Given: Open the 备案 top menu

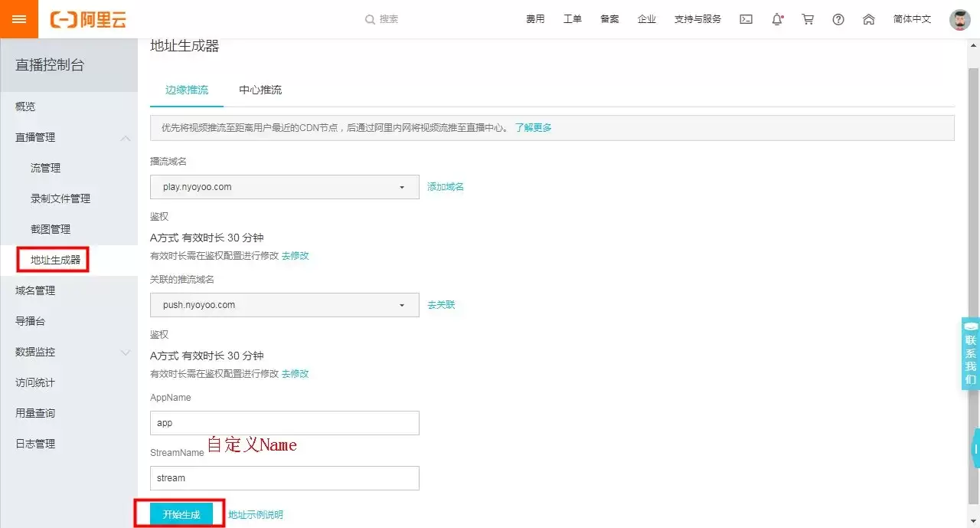Looking at the screenshot, I should [609, 19].
